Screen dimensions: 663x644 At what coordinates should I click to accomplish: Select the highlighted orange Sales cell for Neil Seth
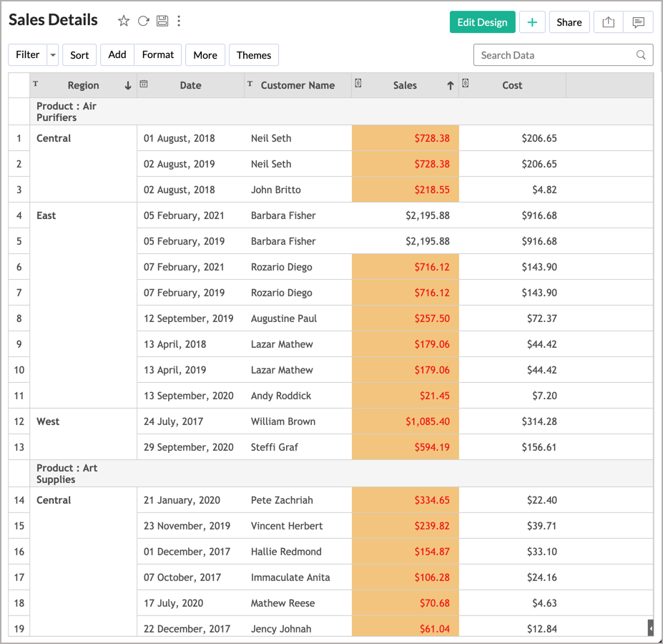coord(405,138)
